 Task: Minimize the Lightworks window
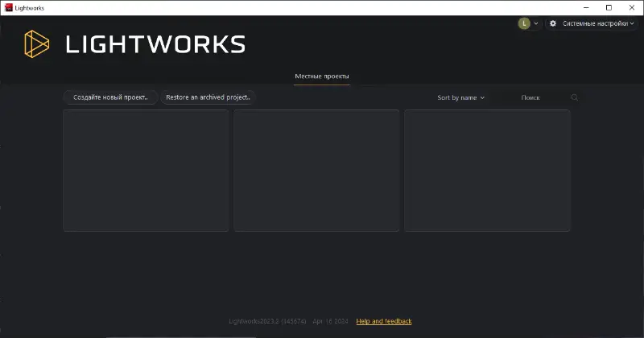point(586,7)
